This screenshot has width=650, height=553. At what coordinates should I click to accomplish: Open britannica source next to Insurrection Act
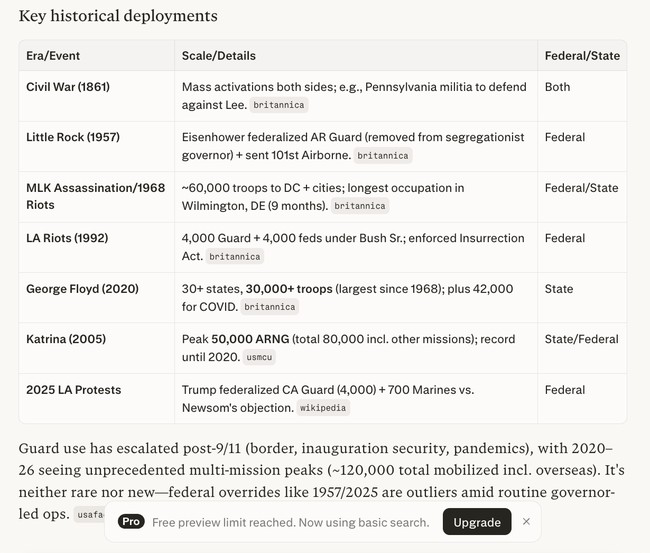click(235, 257)
